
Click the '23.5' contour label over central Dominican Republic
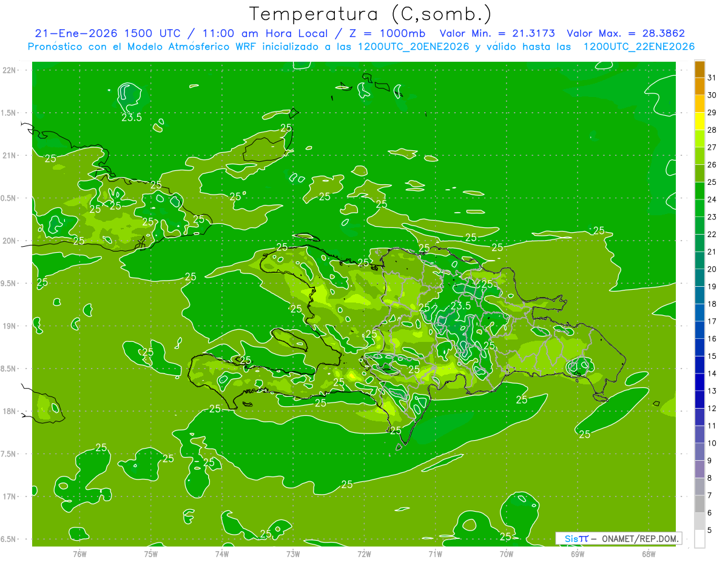[461, 306]
